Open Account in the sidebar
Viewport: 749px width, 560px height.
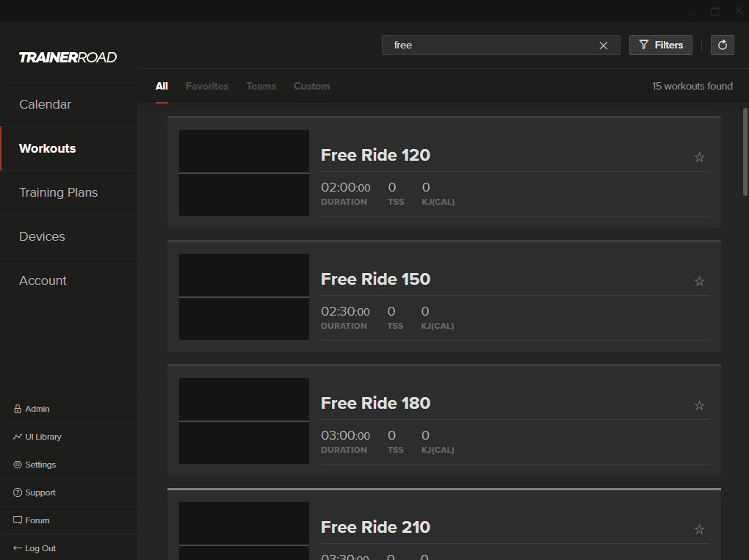(x=69, y=280)
